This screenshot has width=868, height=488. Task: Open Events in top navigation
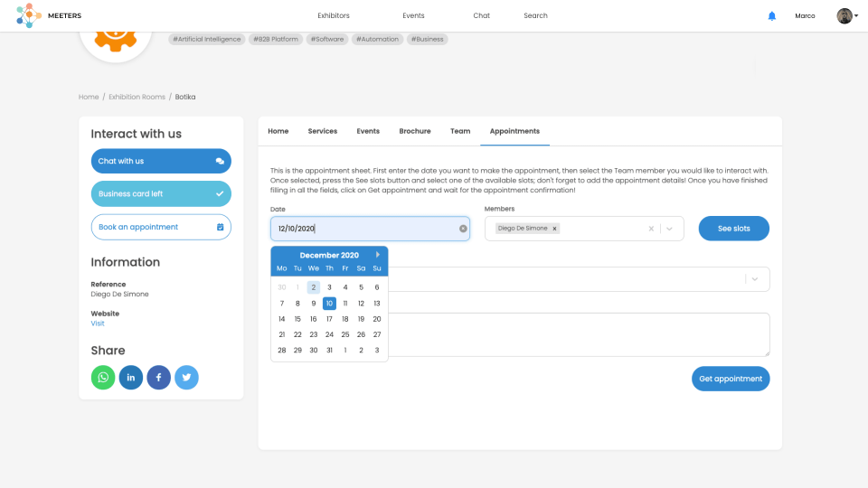(x=413, y=15)
